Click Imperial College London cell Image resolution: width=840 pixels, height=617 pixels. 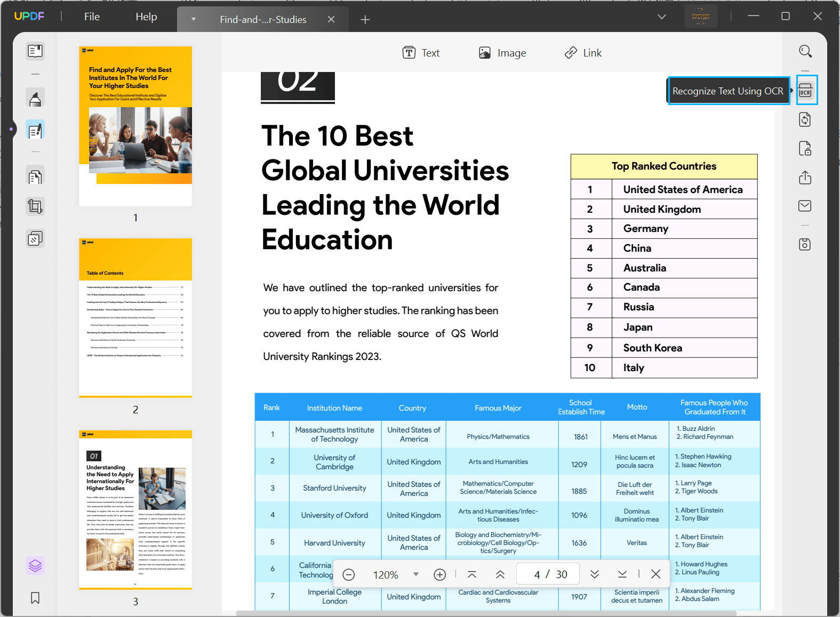point(334,596)
